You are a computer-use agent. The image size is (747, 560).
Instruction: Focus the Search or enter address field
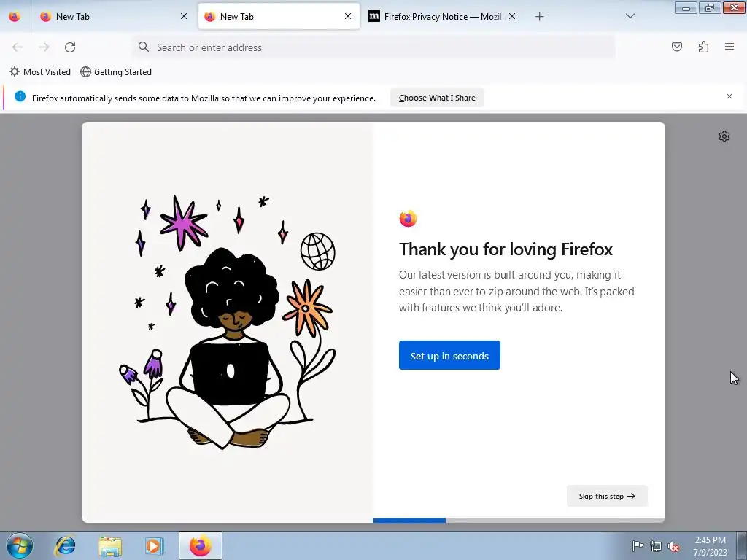[373, 47]
